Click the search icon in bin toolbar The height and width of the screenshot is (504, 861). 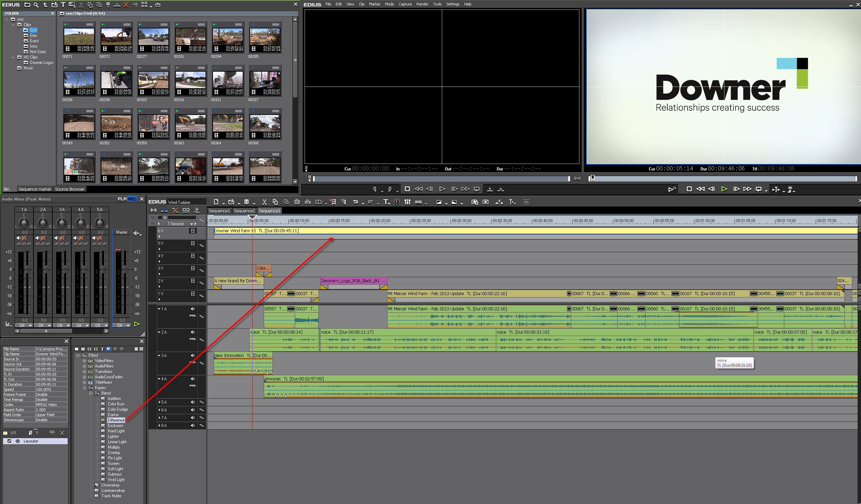coord(36,5)
